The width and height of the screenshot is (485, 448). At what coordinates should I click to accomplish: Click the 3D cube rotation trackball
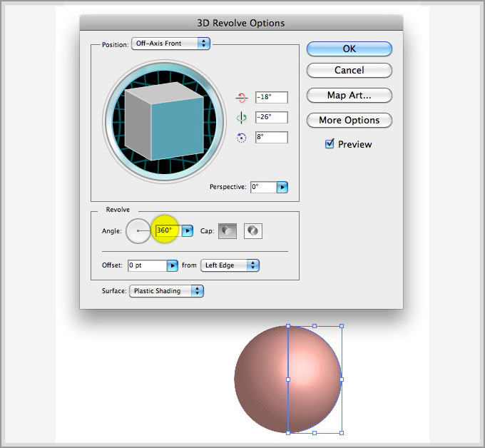[164, 121]
